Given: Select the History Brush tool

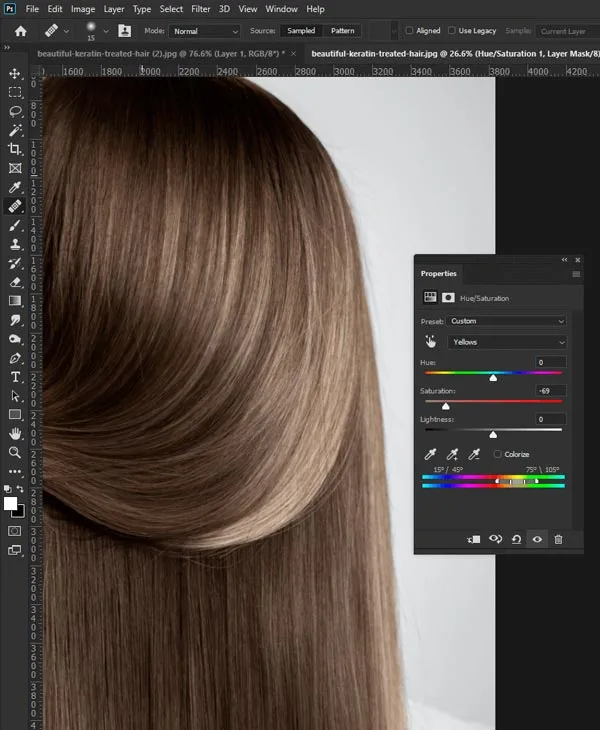Looking at the screenshot, I should point(15,263).
